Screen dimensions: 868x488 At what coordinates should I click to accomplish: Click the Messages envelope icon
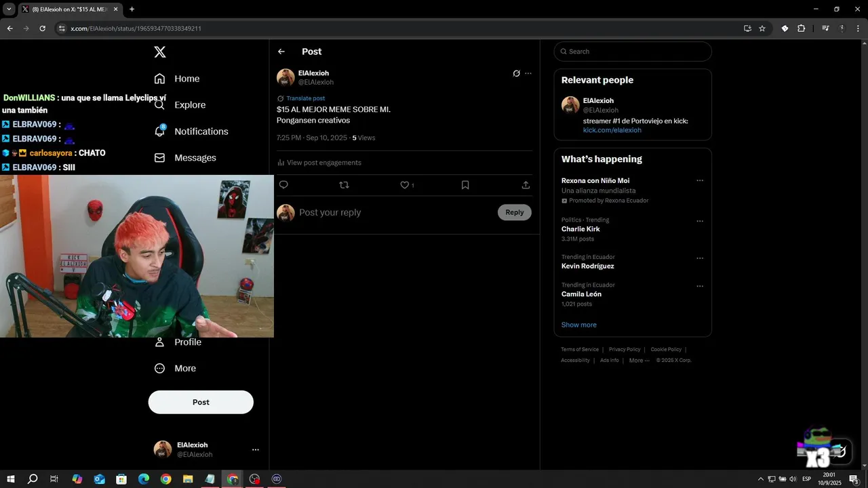point(160,158)
